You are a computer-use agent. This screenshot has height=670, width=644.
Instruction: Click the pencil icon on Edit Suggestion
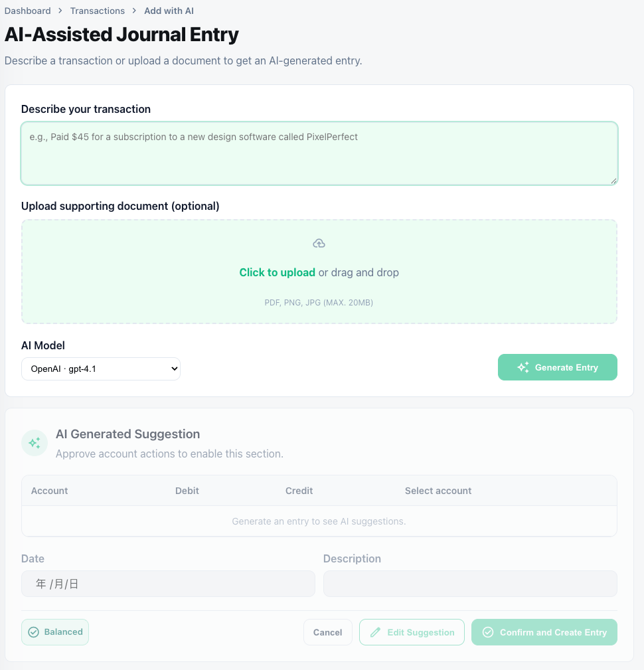(376, 631)
